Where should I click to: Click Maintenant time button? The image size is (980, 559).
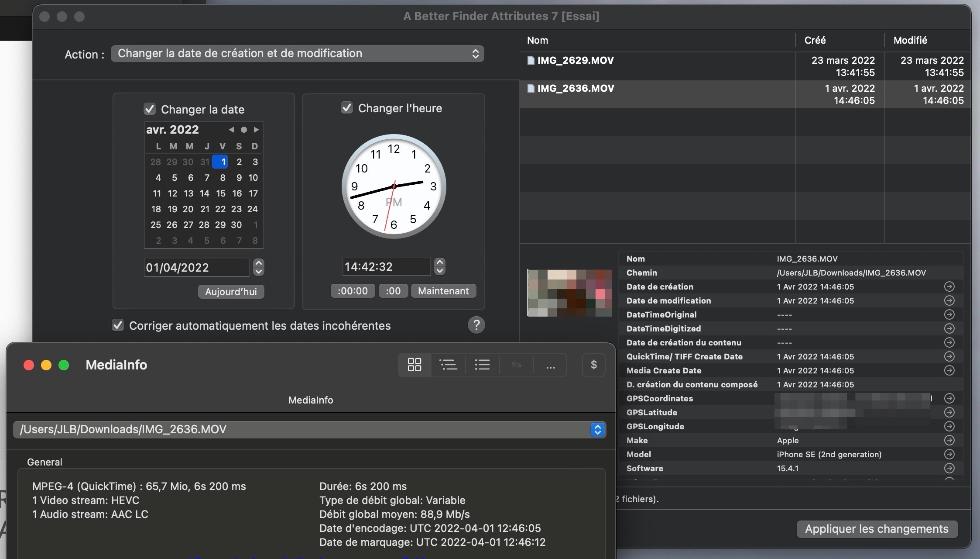[443, 291]
